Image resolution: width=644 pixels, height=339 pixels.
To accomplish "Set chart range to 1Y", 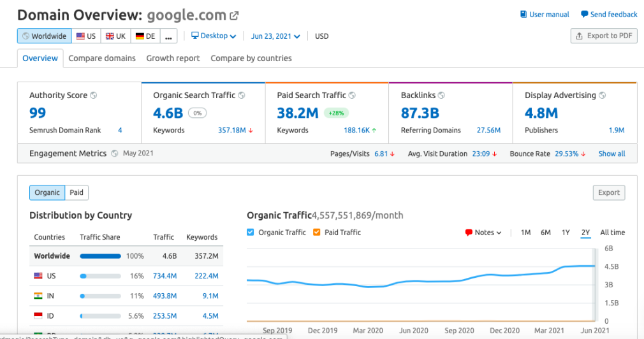I will (566, 233).
